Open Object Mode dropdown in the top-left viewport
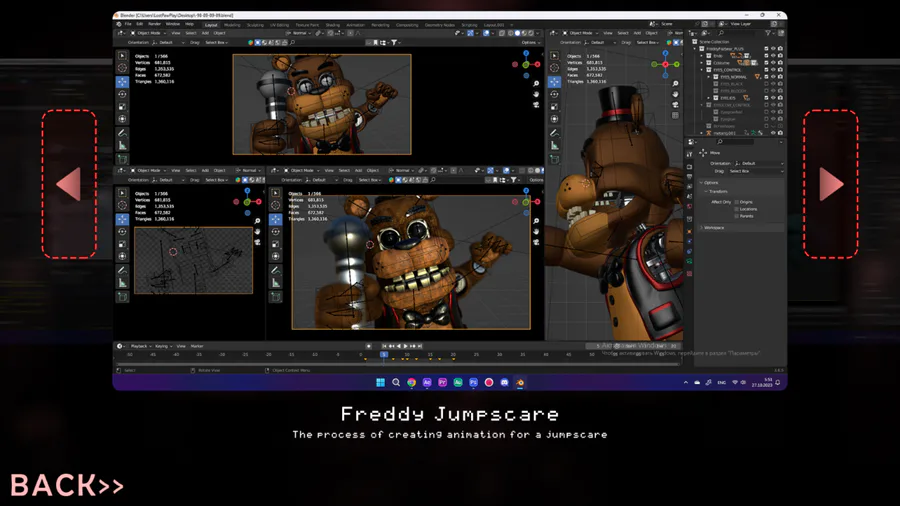 click(x=149, y=33)
